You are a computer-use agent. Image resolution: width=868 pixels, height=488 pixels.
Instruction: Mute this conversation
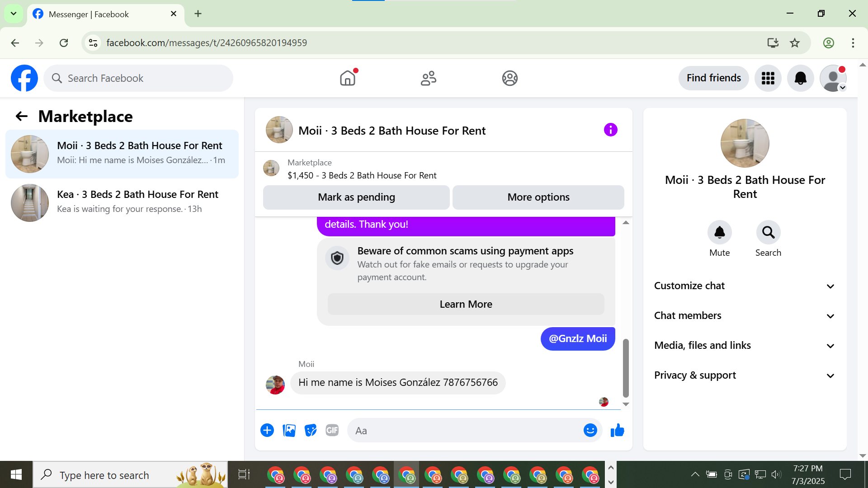coord(719,233)
